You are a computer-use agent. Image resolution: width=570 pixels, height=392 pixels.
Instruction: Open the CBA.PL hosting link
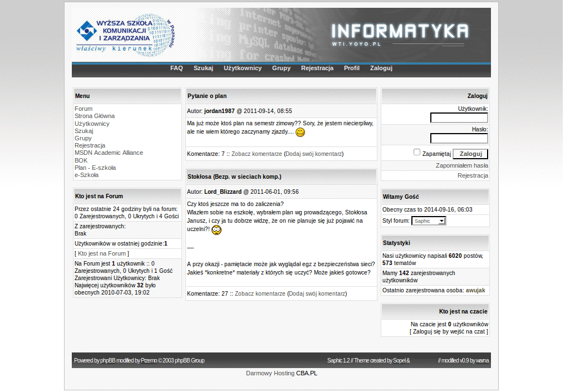pos(307,373)
